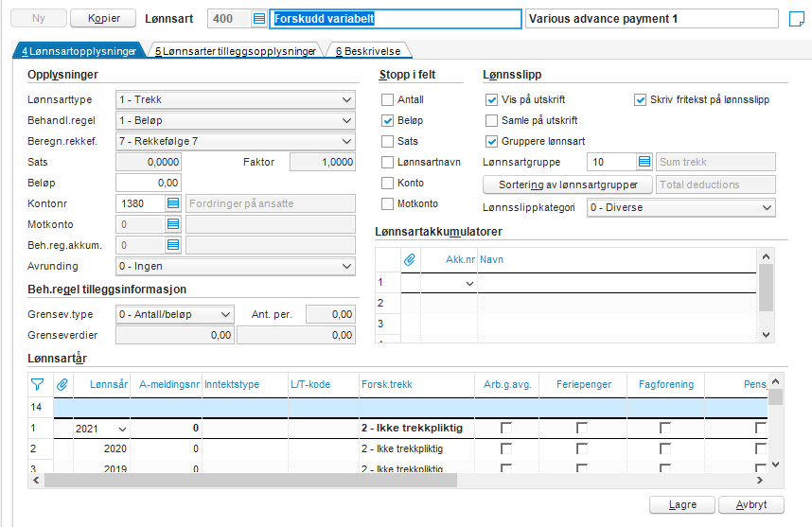Click Lønnsartår horizontal scrollbar thumb
This screenshot has height=527, width=812.
[x=251, y=481]
